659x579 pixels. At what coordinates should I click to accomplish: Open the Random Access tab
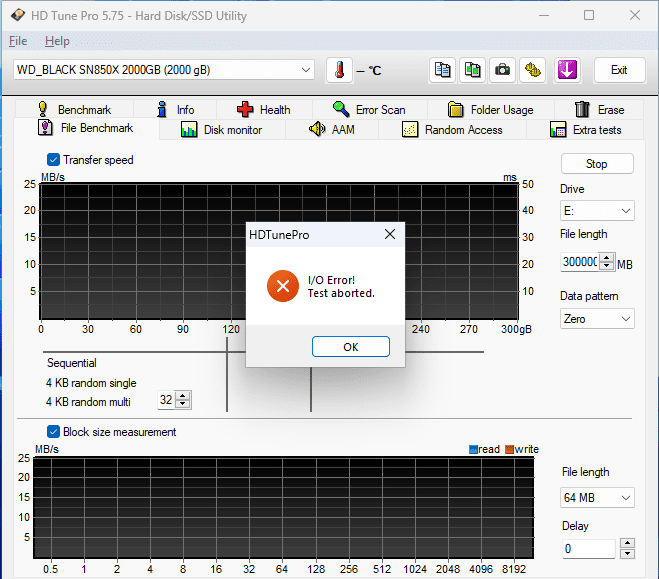[452, 130]
